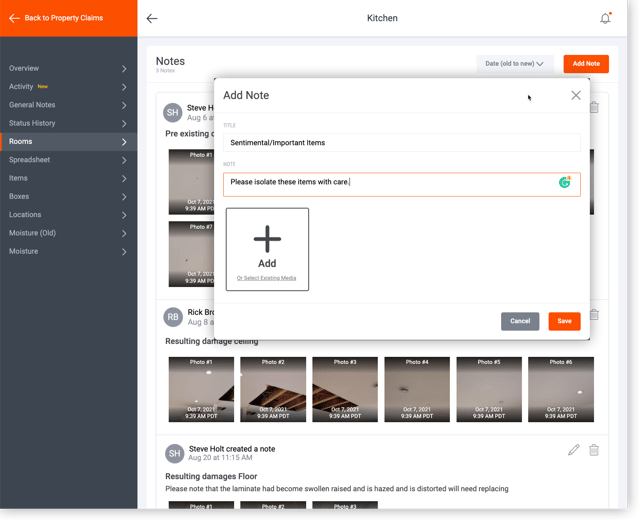Open Activity in the sidebar
The width and height of the screenshot is (639, 522).
pyautogui.click(x=68, y=87)
